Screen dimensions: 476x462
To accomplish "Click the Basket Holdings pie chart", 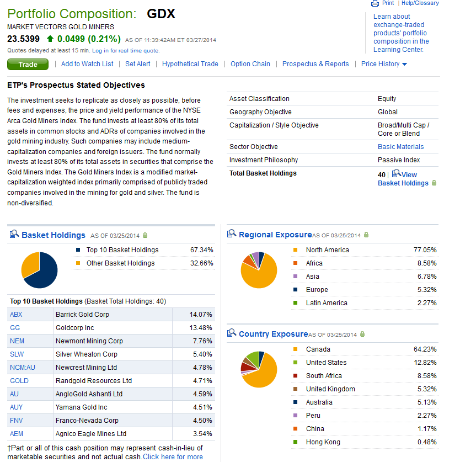I will click(40, 270).
